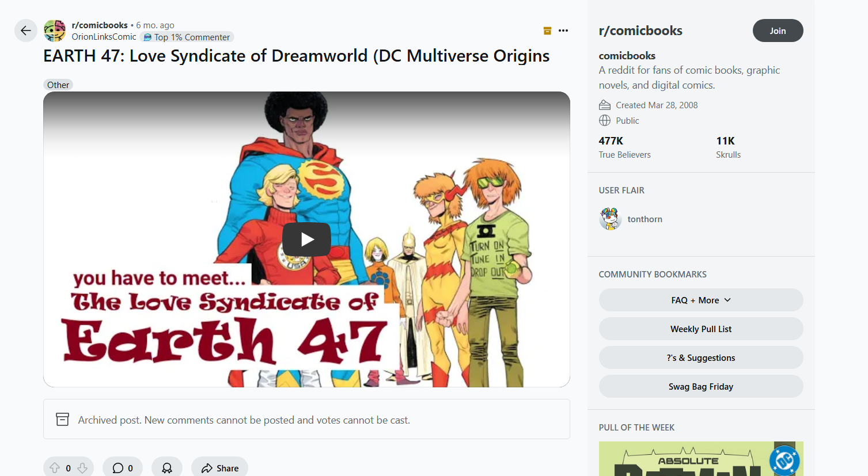Join the r/comicbooks community
The width and height of the screenshot is (868, 476).
[778, 31]
